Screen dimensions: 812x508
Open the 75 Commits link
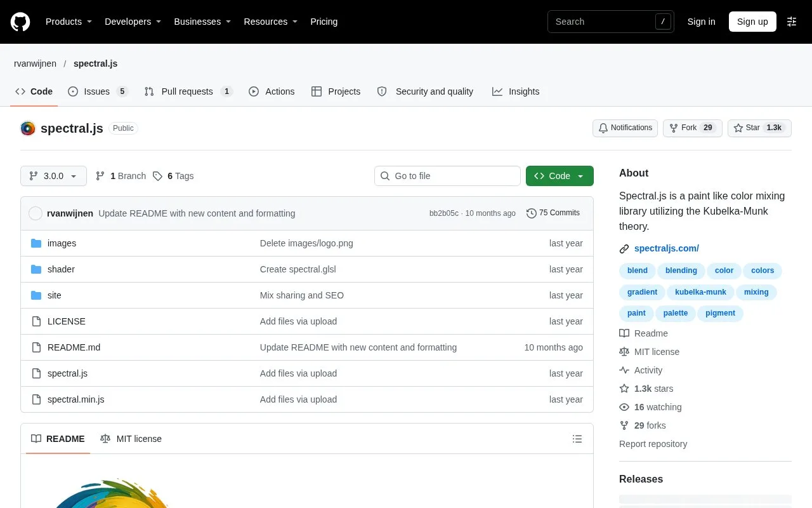pos(553,213)
